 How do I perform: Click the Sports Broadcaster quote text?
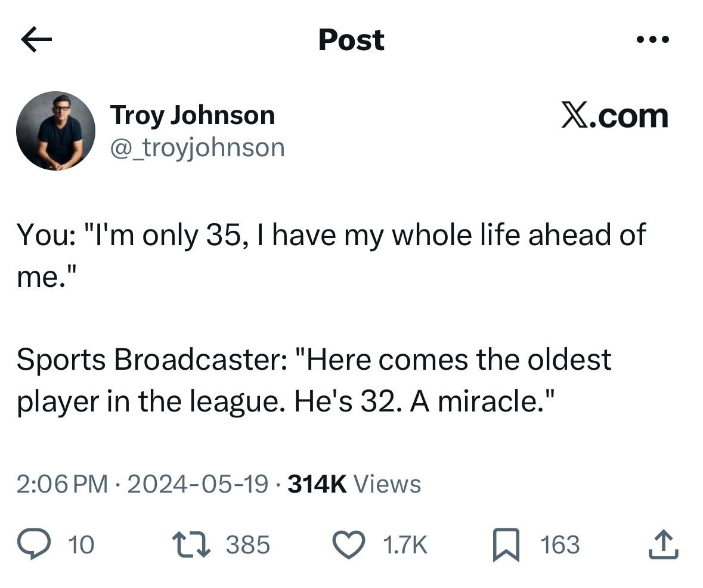click(313, 380)
